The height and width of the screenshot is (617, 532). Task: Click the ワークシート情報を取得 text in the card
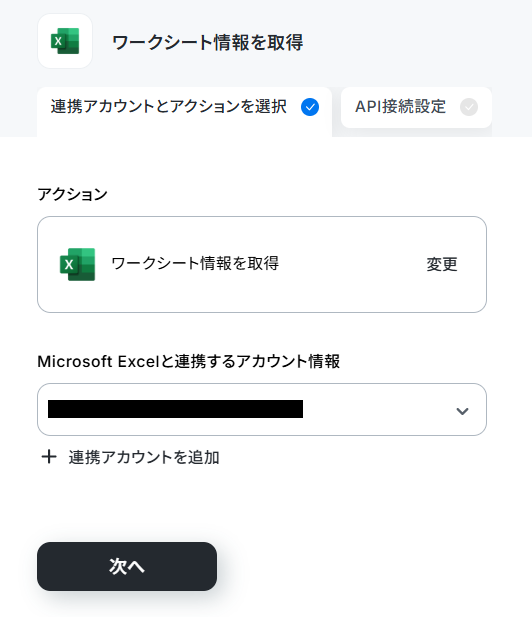pyautogui.click(x=195, y=263)
